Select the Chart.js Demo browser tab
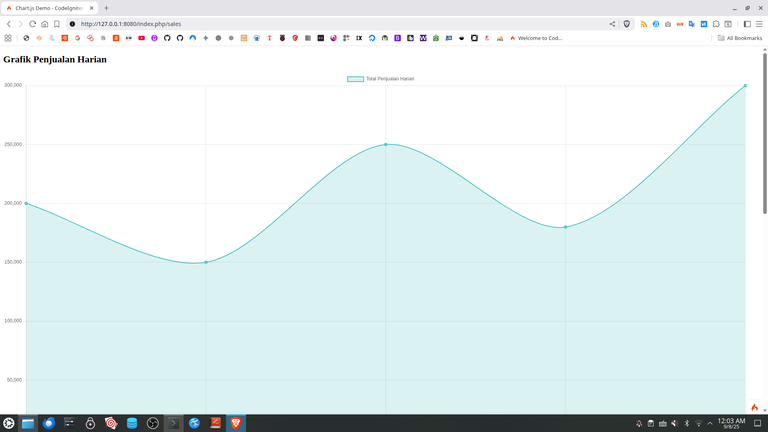The width and height of the screenshot is (768, 432). click(x=48, y=8)
